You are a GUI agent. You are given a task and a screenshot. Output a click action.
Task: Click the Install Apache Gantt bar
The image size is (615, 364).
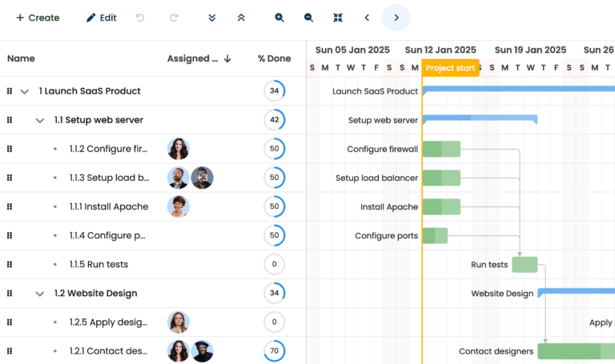point(441,207)
